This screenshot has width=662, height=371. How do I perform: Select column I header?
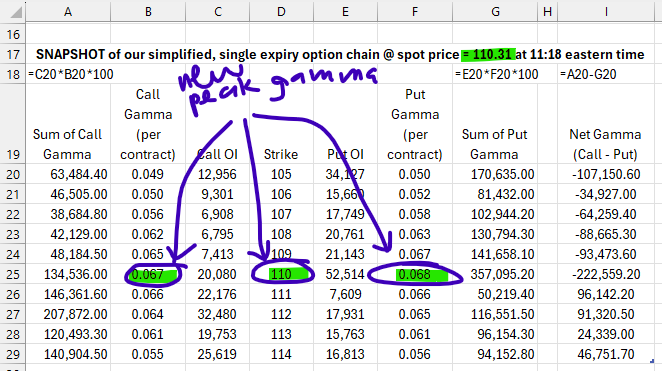(x=606, y=11)
